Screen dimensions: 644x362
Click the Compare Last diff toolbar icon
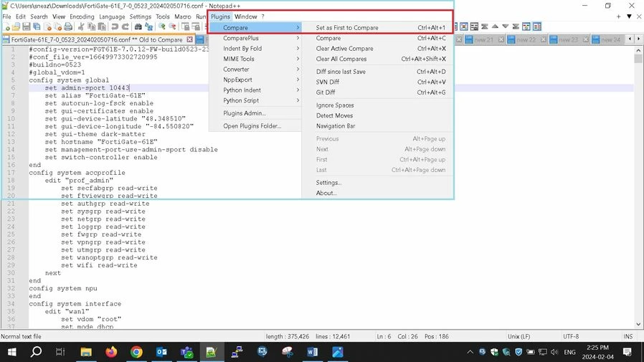point(516,27)
